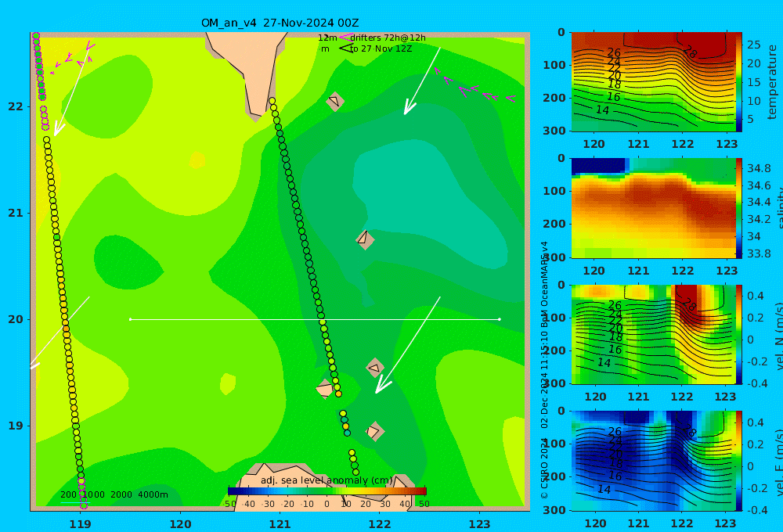
Task: Click longitude label '119' under the main map
Action: click(x=80, y=524)
